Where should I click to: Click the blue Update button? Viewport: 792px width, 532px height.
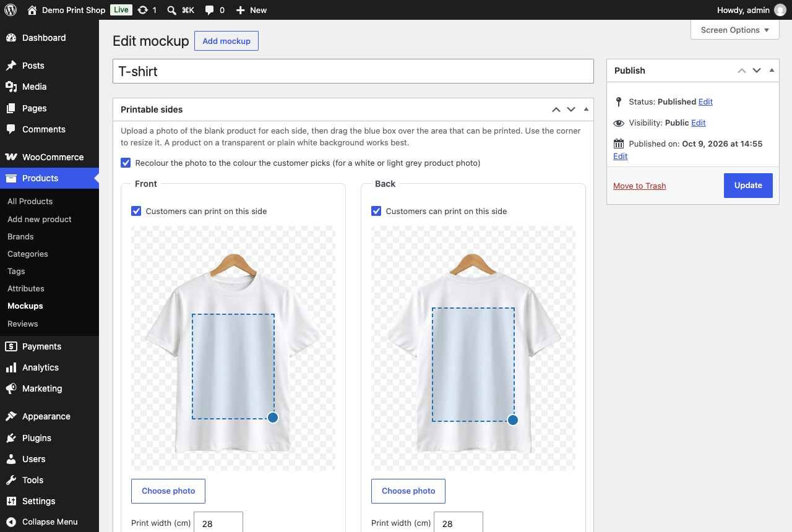(748, 185)
